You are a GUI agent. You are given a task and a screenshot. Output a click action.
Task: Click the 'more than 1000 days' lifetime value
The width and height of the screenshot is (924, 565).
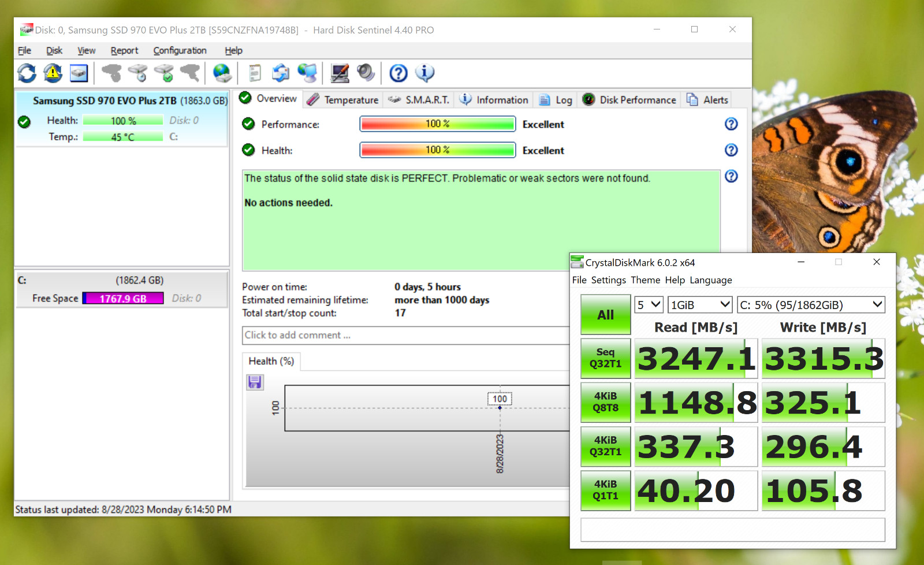442,300
